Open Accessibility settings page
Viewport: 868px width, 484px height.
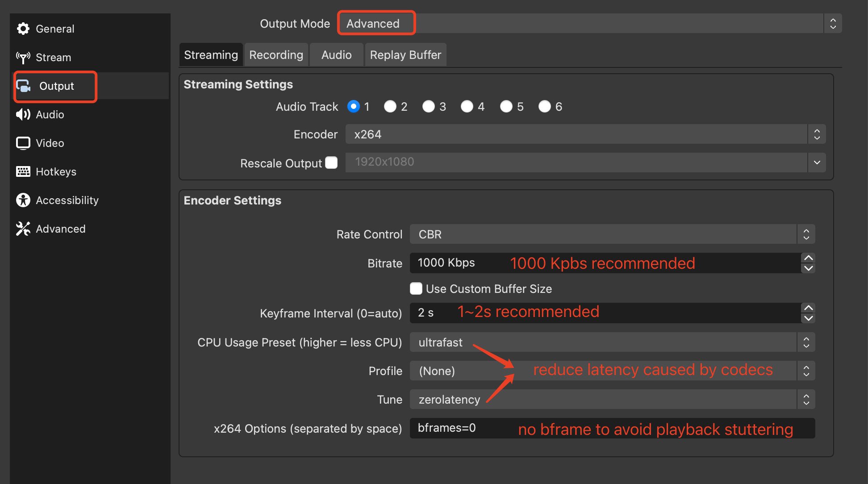pos(89,200)
